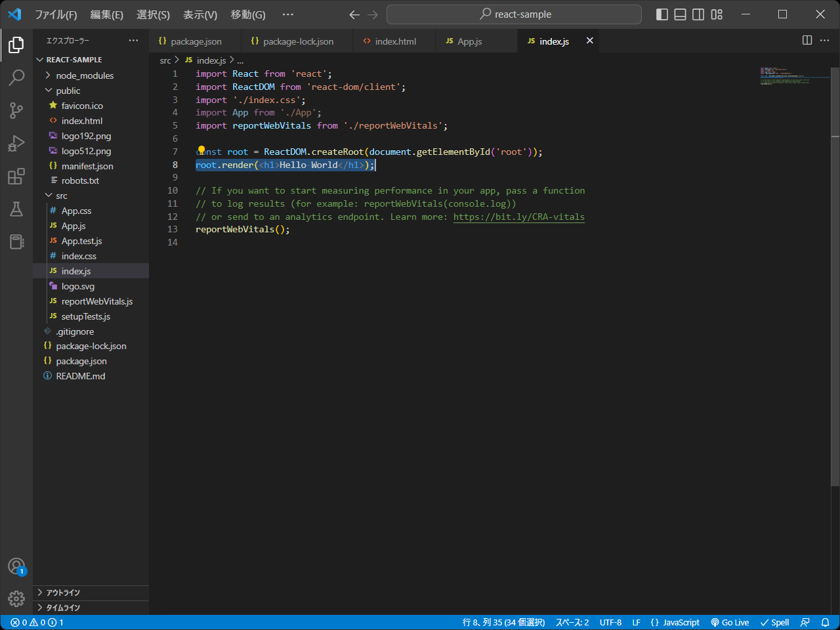Open the https://bit.ly/CRA-vitals link
Screen dimensions: 840x630
[x=518, y=217]
